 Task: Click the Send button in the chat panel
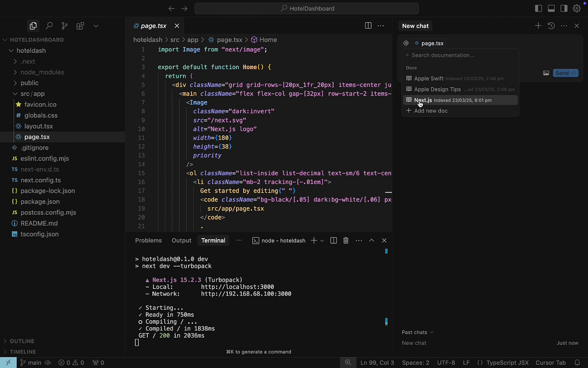[x=565, y=73]
